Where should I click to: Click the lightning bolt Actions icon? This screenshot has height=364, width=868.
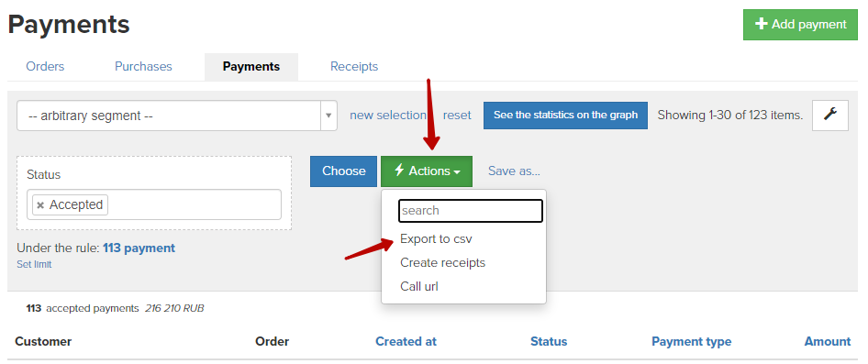(399, 171)
